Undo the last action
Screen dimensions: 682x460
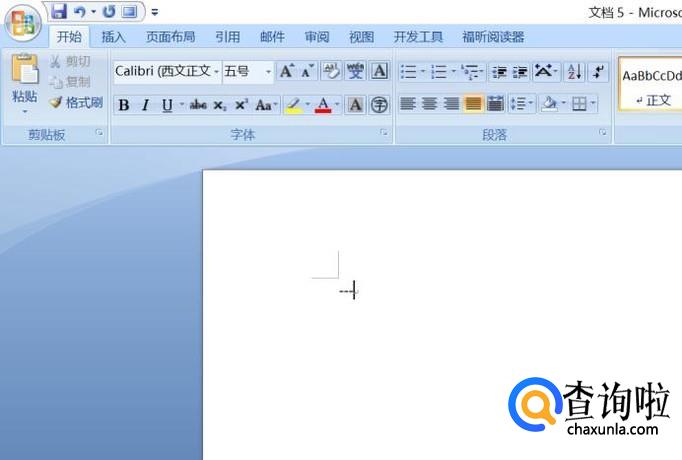click(x=80, y=12)
